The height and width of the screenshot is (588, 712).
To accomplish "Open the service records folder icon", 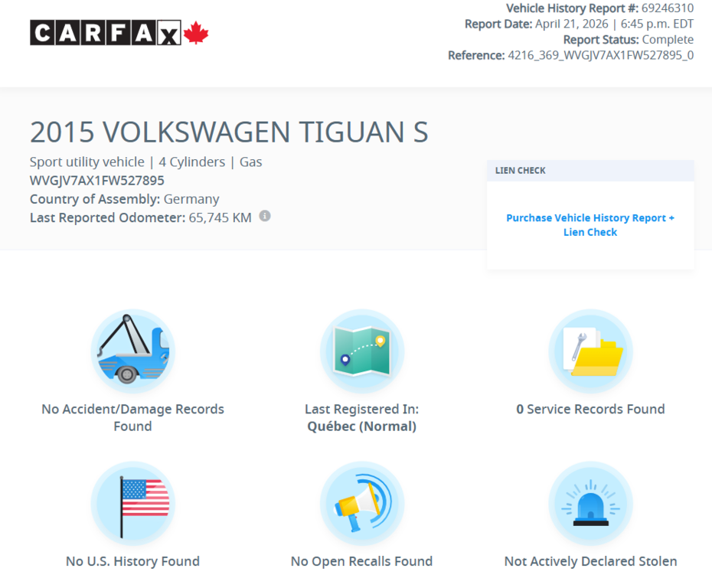I will (x=590, y=351).
